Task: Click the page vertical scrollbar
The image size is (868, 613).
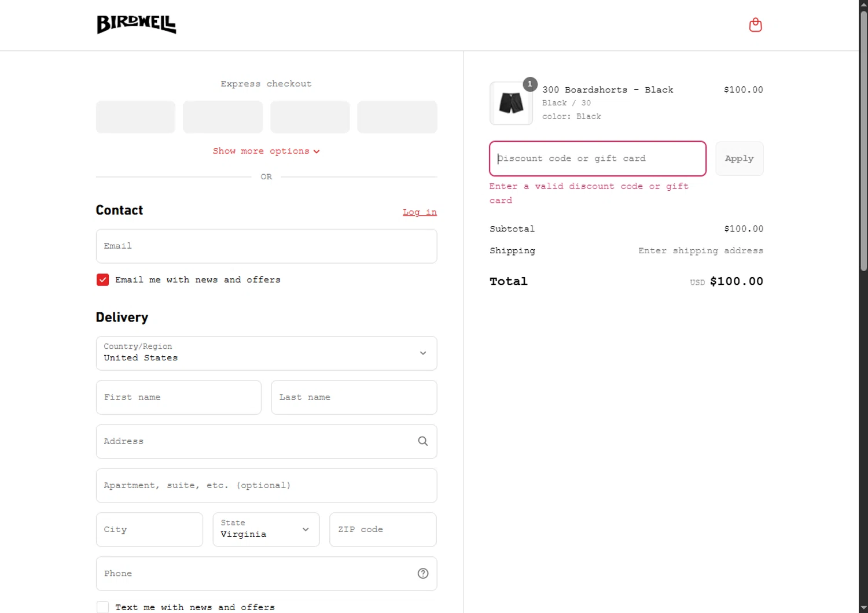Action: point(863,139)
